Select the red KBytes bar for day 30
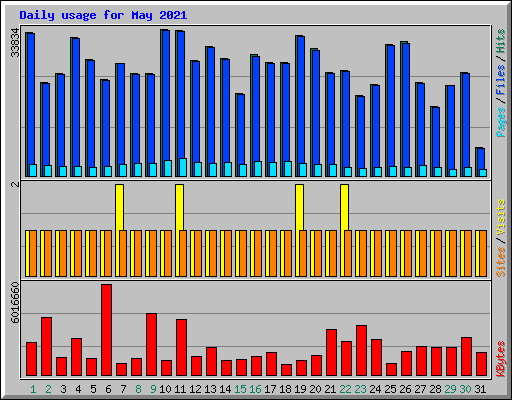512x400 pixels. point(467,357)
